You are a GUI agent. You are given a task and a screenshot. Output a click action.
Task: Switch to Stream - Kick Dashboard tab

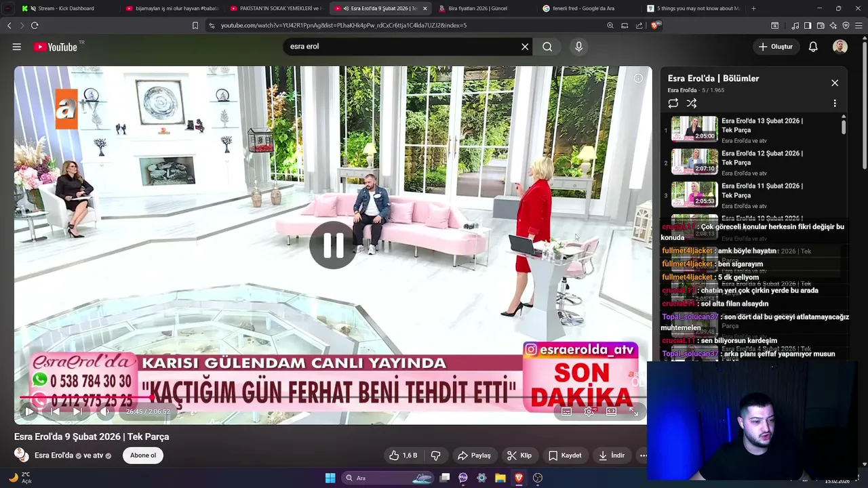[66, 8]
